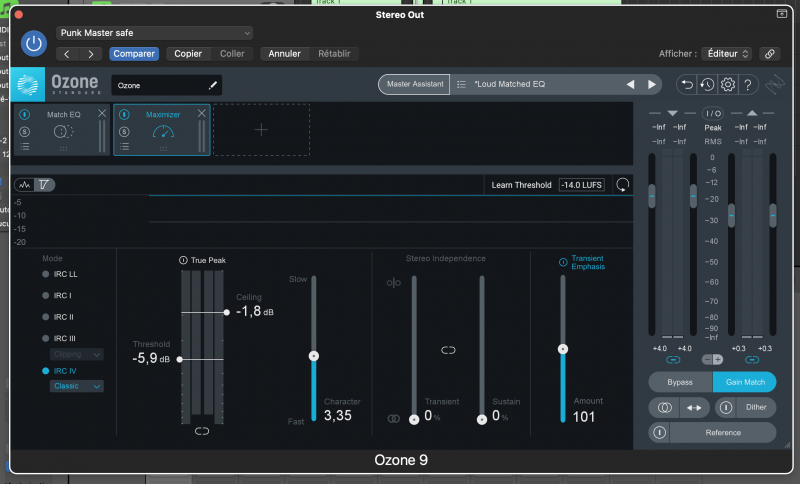Open the preset list browser icon
The height and width of the screenshot is (484, 800).
pyautogui.click(x=461, y=85)
